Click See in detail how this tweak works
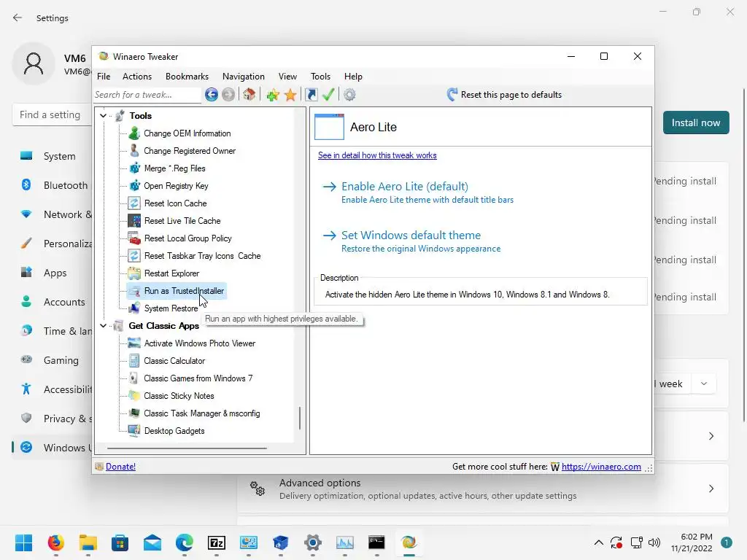 (377, 155)
